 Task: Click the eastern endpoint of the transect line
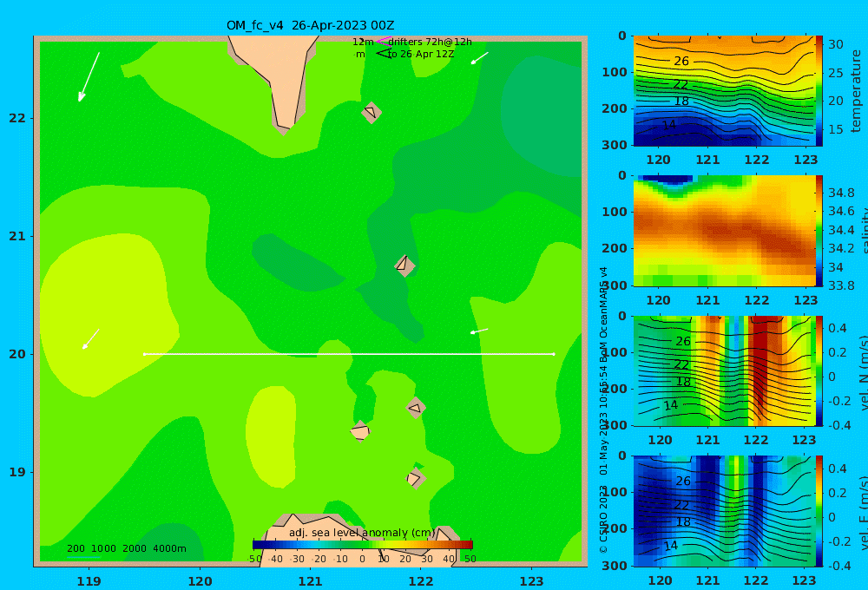[554, 354]
